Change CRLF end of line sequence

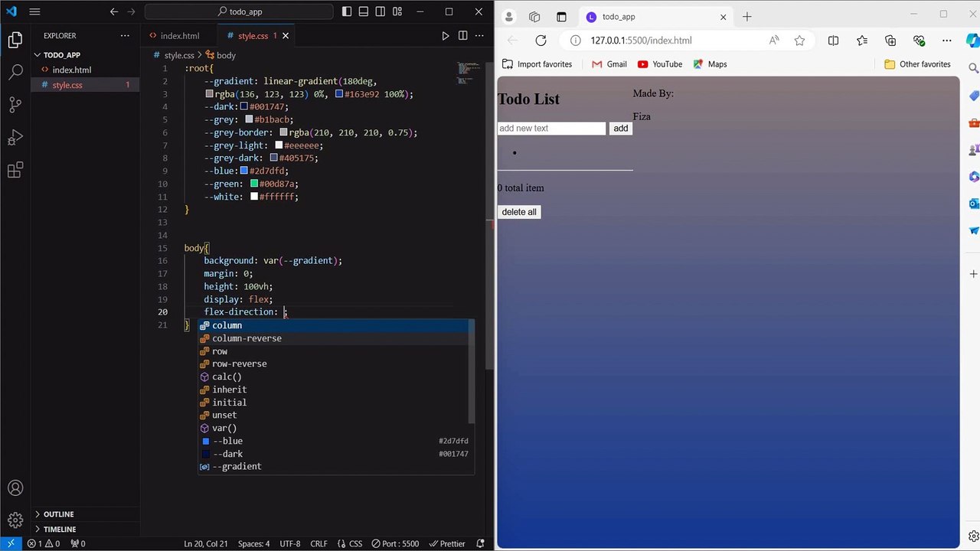[318, 543]
